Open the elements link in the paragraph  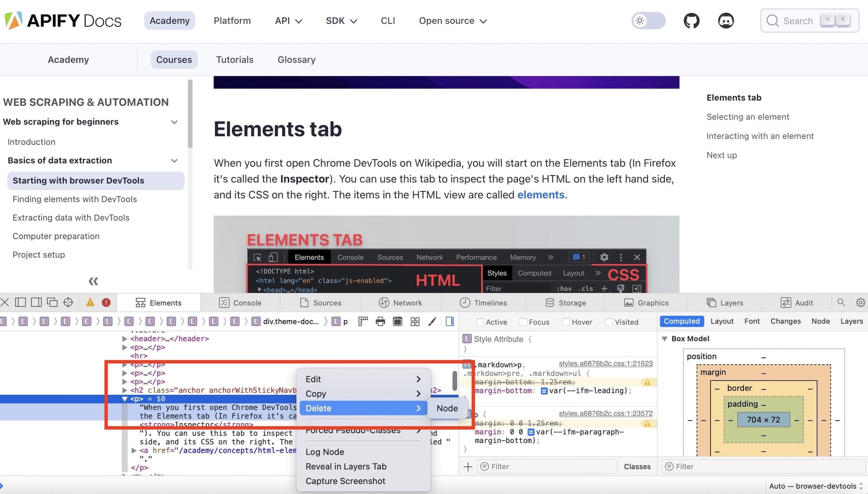point(540,195)
